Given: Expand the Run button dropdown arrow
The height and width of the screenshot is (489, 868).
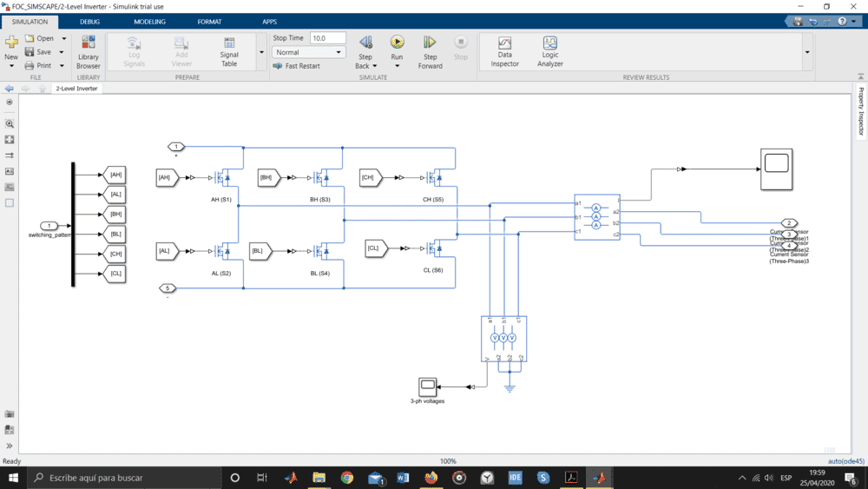Looking at the screenshot, I should [397, 66].
